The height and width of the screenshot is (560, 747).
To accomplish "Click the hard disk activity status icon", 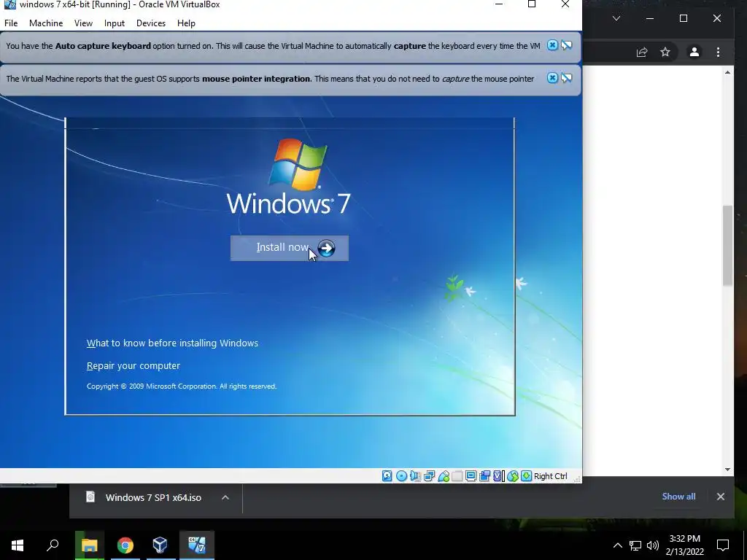I will (387, 476).
